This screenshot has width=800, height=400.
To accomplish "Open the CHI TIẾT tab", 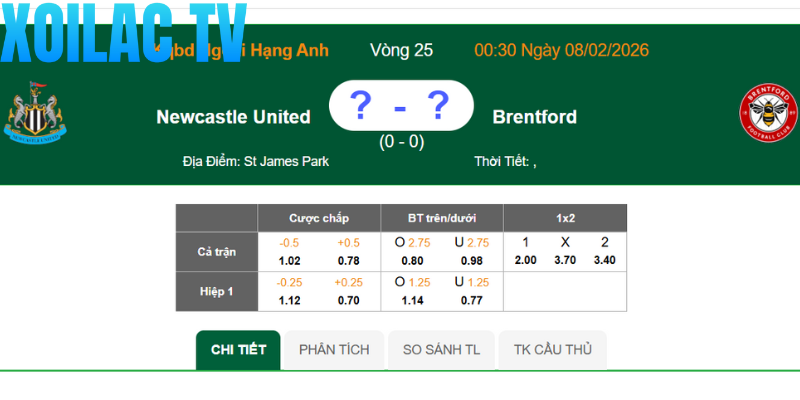I will pos(239,350).
